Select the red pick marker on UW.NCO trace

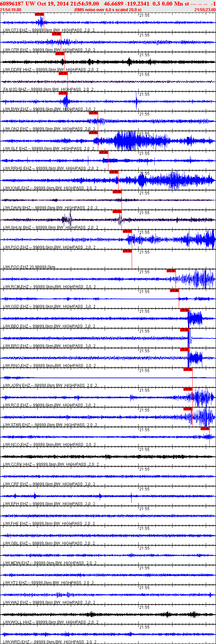click(205, 429)
